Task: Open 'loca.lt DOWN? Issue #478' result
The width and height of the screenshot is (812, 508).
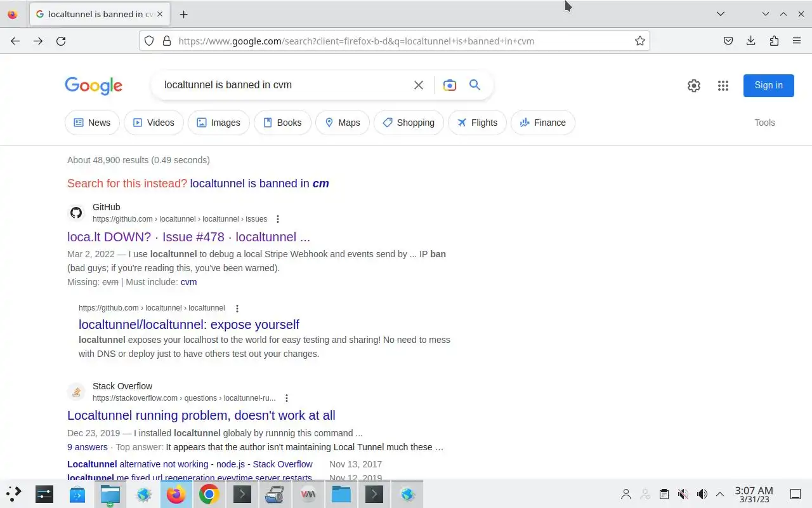Action: click(188, 237)
